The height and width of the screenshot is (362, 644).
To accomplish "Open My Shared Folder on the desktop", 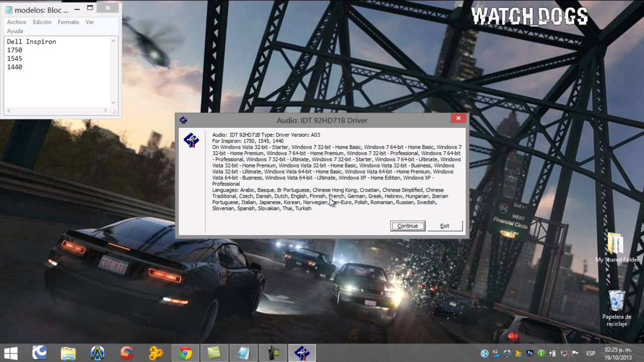I will click(x=616, y=248).
